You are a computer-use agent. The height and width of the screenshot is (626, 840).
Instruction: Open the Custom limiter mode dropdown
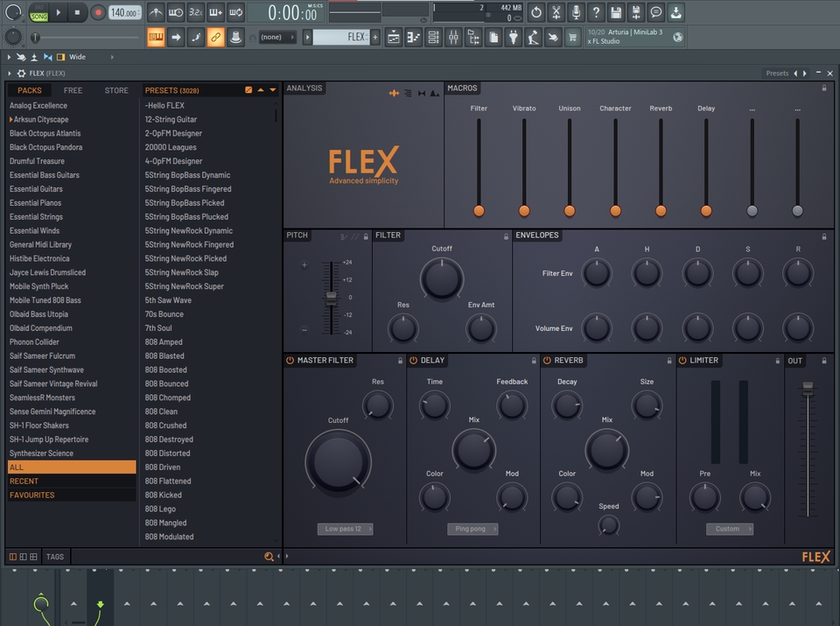(x=729, y=529)
